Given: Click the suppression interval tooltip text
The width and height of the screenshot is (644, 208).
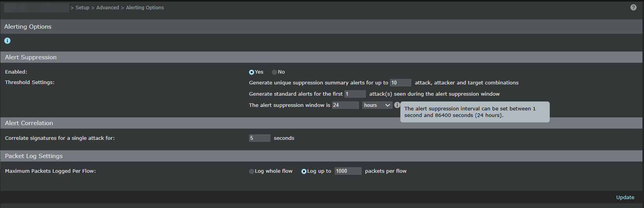Looking at the screenshot, I should (470, 112).
